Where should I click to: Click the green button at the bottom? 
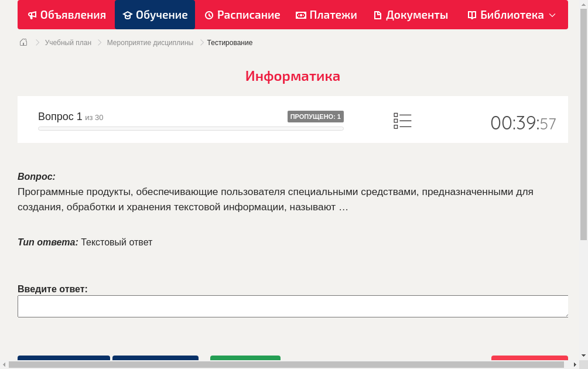[x=245, y=360]
